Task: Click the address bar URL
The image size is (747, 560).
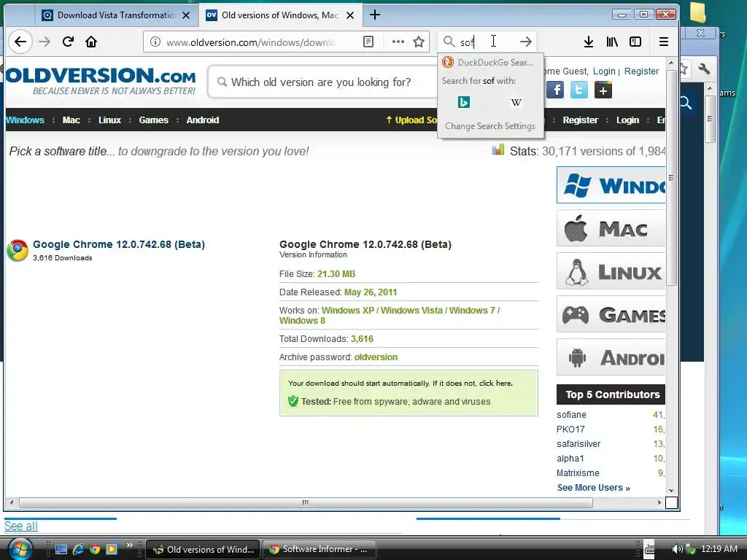Action: pyautogui.click(x=250, y=42)
